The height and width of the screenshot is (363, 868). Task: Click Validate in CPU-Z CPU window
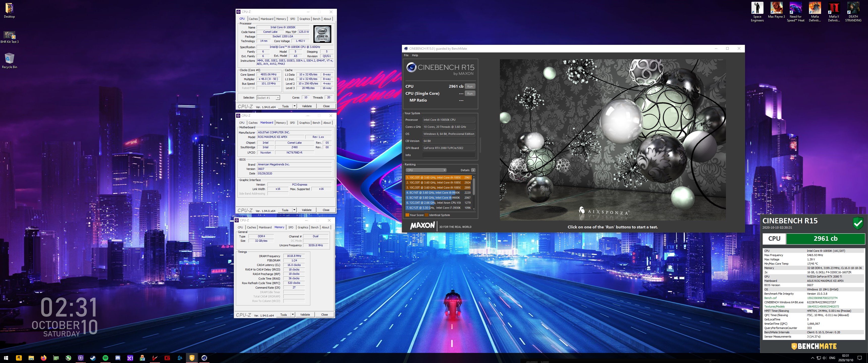tap(307, 106)
